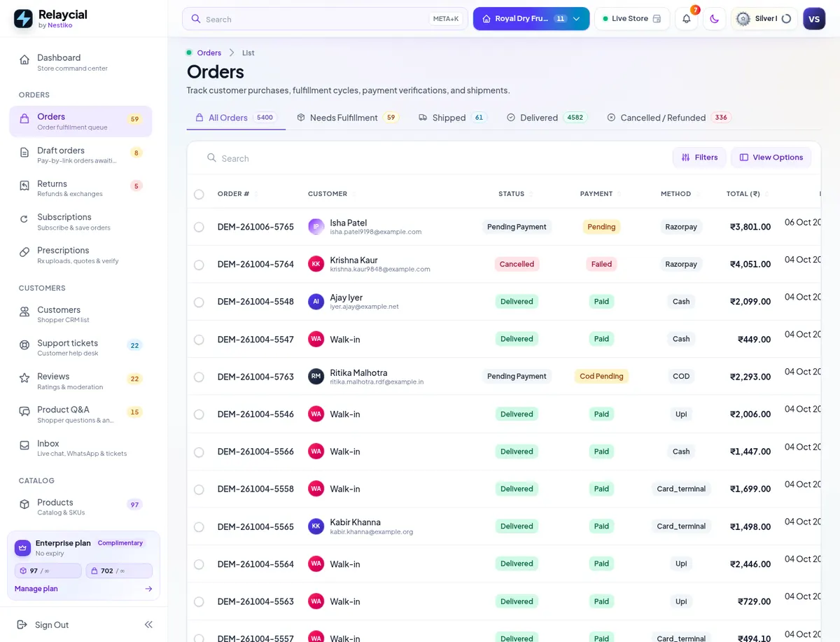
Task: Click the Customers people icon
Action: (24, 312)
